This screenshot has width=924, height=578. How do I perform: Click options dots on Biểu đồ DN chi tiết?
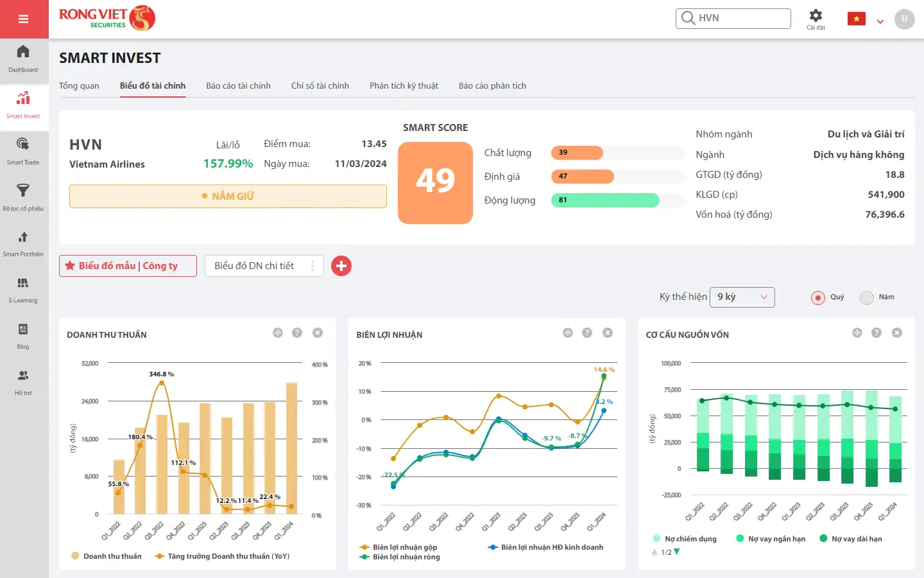(x=312, y=266)
